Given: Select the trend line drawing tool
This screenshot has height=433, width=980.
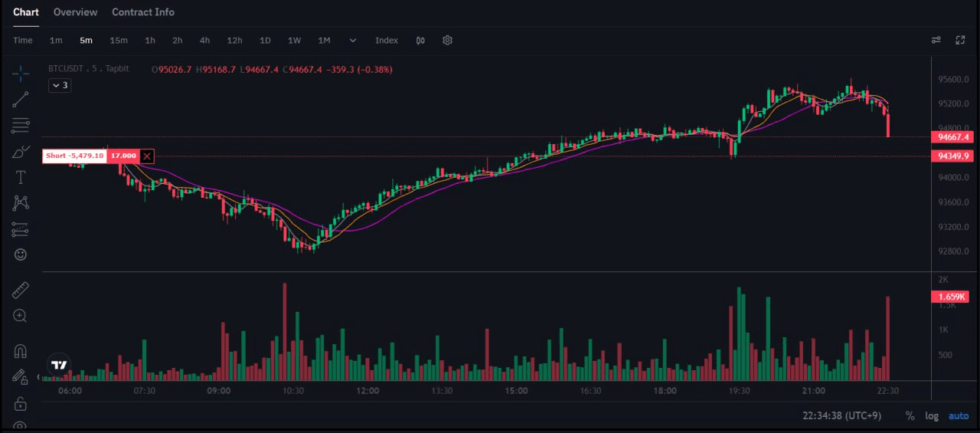Looking at the screenshot, I should tap(21, 99).
